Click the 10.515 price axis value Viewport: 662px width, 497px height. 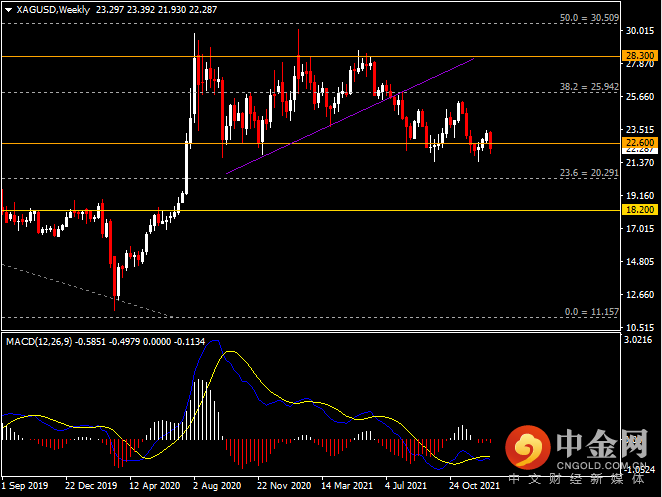coord(640,327)
